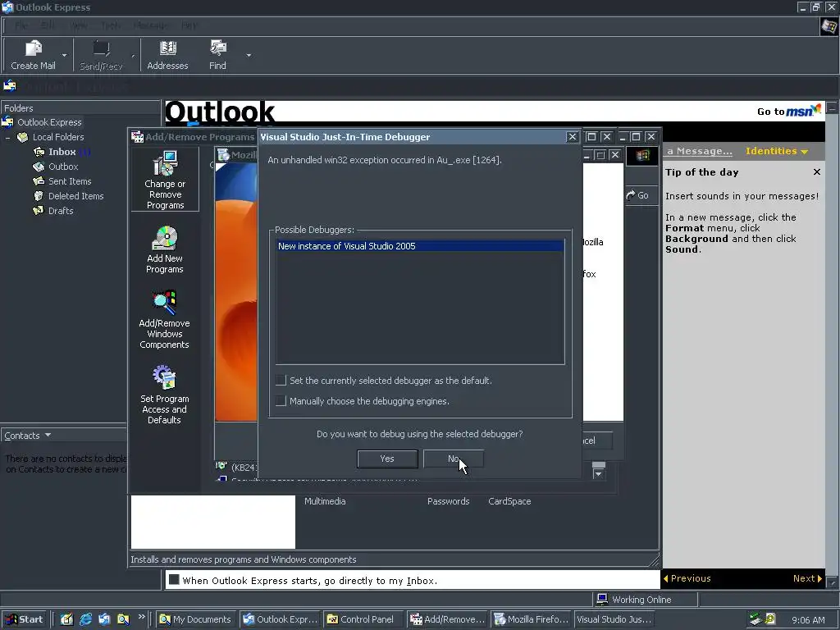Click the second system tray icon left of the clock
Image resolution: width=840 pixels, height=630 pixels.
click(770, 619)
